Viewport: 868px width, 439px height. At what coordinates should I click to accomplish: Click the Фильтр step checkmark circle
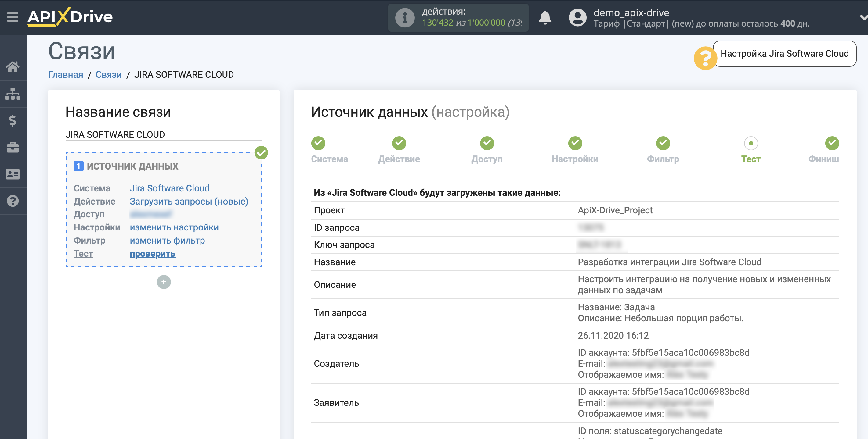pos(663,143)
